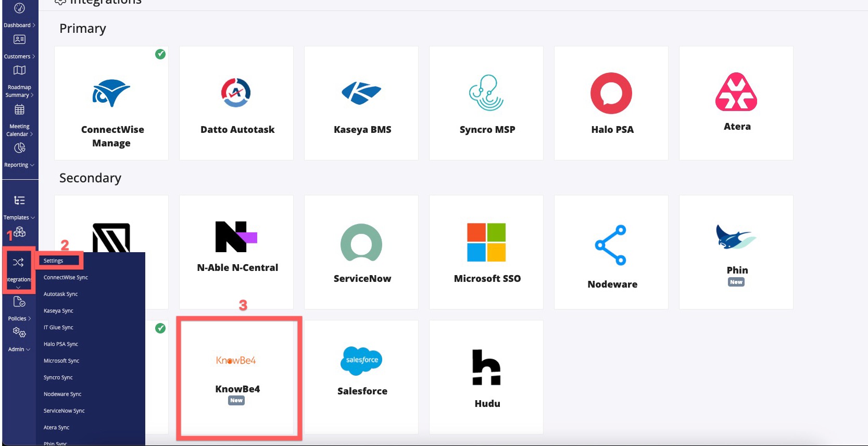The height and width of the screenshot is (446, 868).
Task: Open Halo PSA Sync menu entry
Action: point(61,344)
